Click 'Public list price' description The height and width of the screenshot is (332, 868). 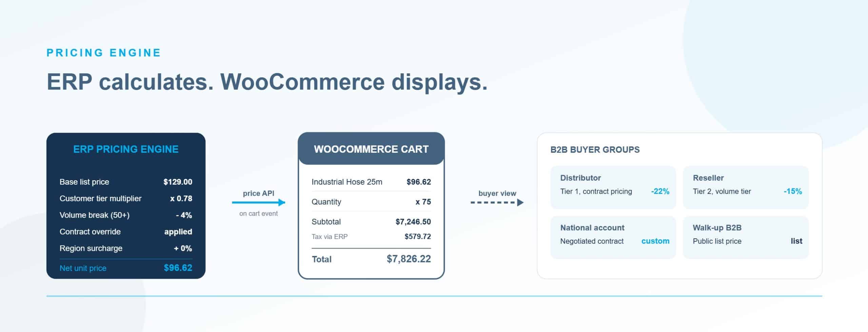[717, 241]
